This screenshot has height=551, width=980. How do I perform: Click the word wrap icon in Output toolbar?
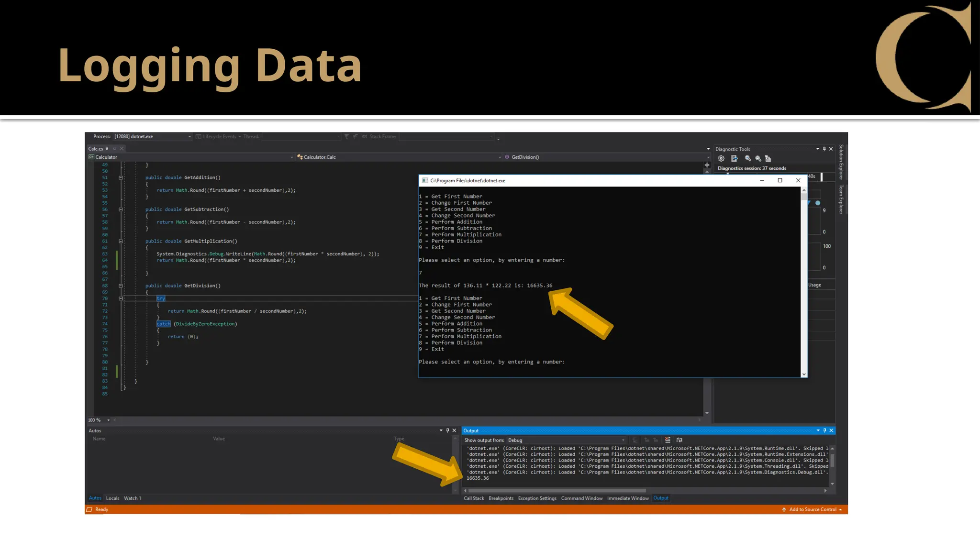(x=679, y=440)
